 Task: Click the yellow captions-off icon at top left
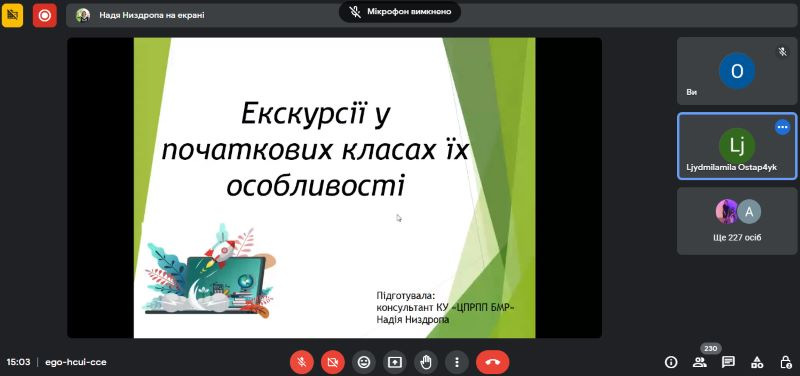click(12, 15)
